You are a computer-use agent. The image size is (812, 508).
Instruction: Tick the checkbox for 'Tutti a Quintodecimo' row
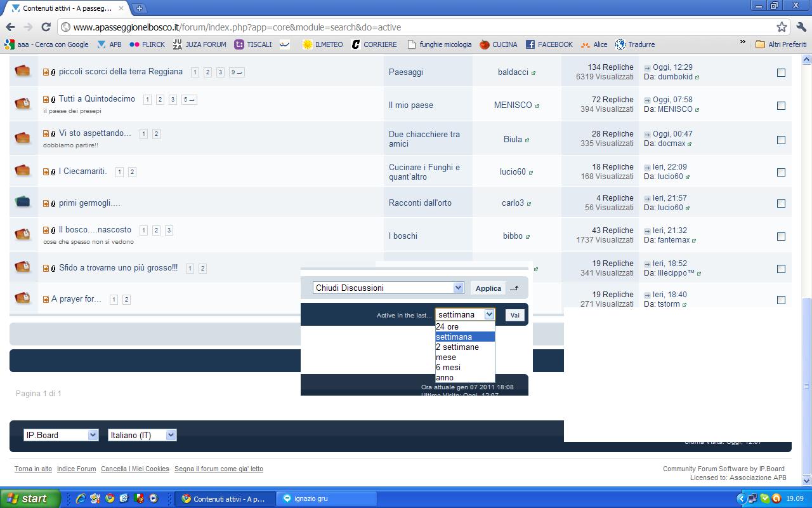781,105
